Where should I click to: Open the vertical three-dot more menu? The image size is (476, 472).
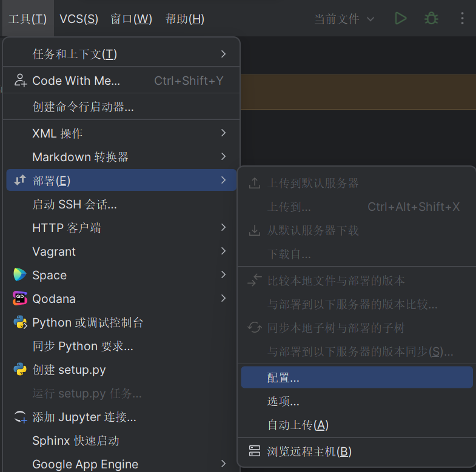click(462, 19)
